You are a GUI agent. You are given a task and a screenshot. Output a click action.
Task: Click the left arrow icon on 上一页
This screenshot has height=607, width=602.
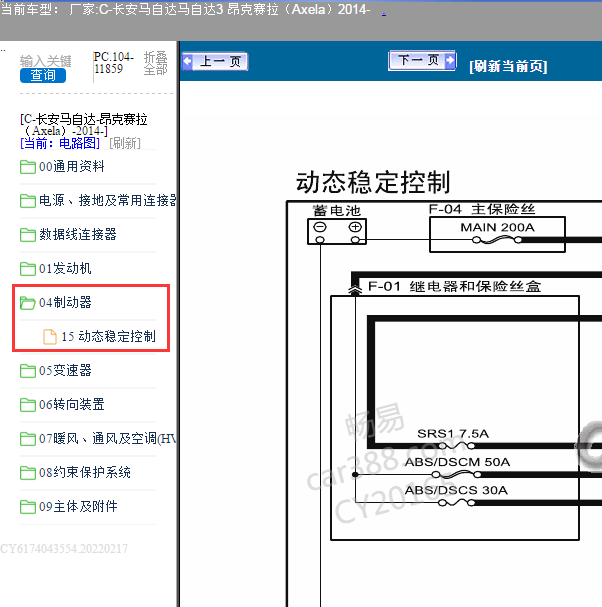[188, 61]
